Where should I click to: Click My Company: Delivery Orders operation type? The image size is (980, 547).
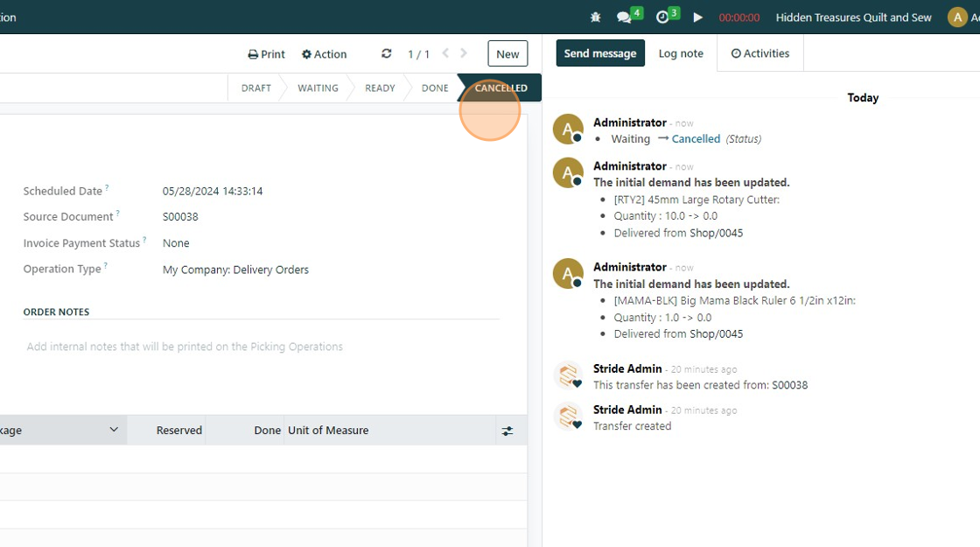[235, 270]
